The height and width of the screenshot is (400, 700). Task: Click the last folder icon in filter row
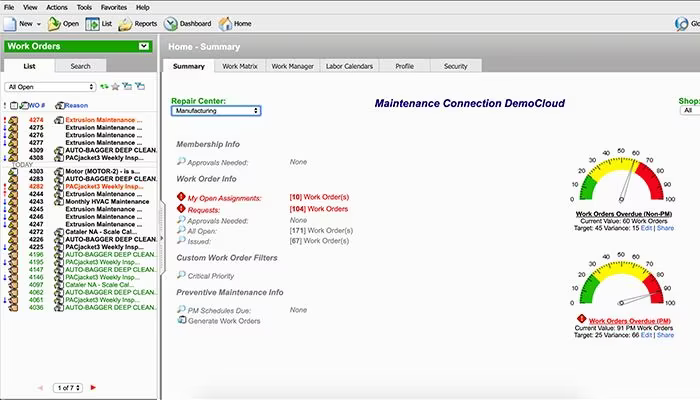tap(140, 86)
